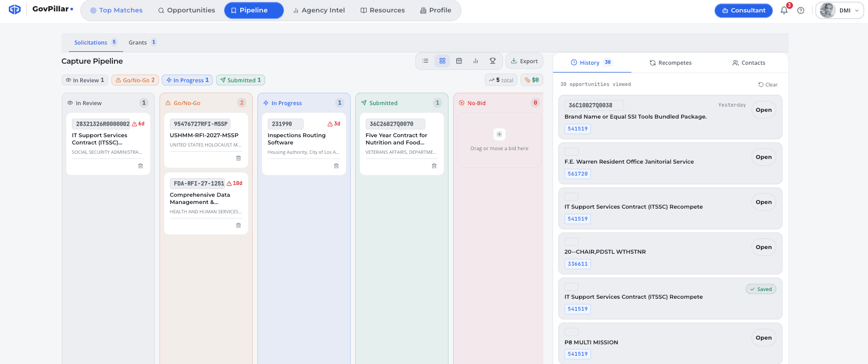The width and height of the screenshot is (868, 364).
Task: Show the History tab
Action: 591,63
